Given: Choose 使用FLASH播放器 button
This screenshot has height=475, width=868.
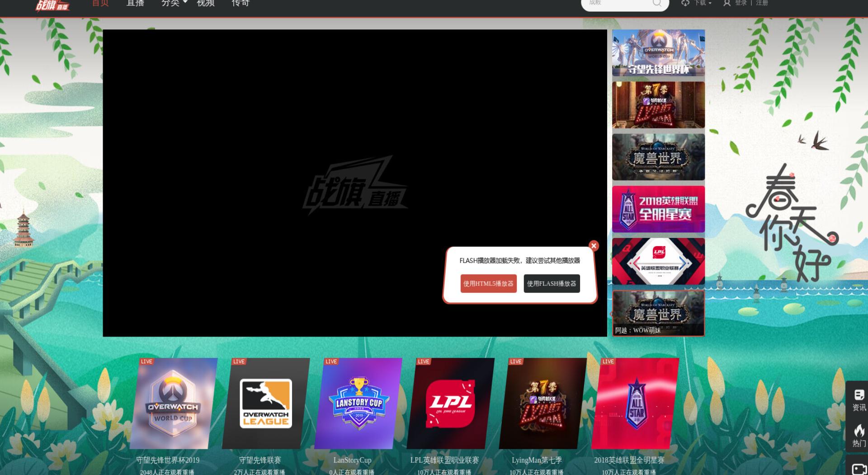Looking at the screenshot, I should click(552, 284).
